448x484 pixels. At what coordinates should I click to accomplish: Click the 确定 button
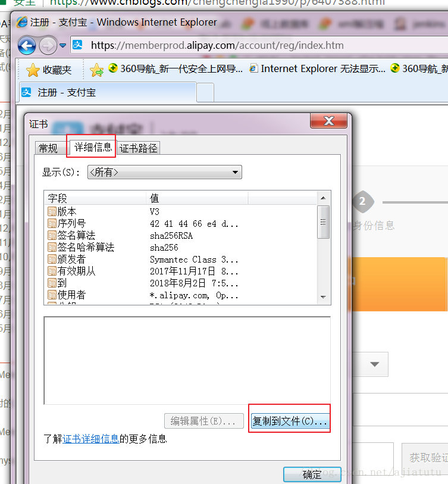click(312, 474)
